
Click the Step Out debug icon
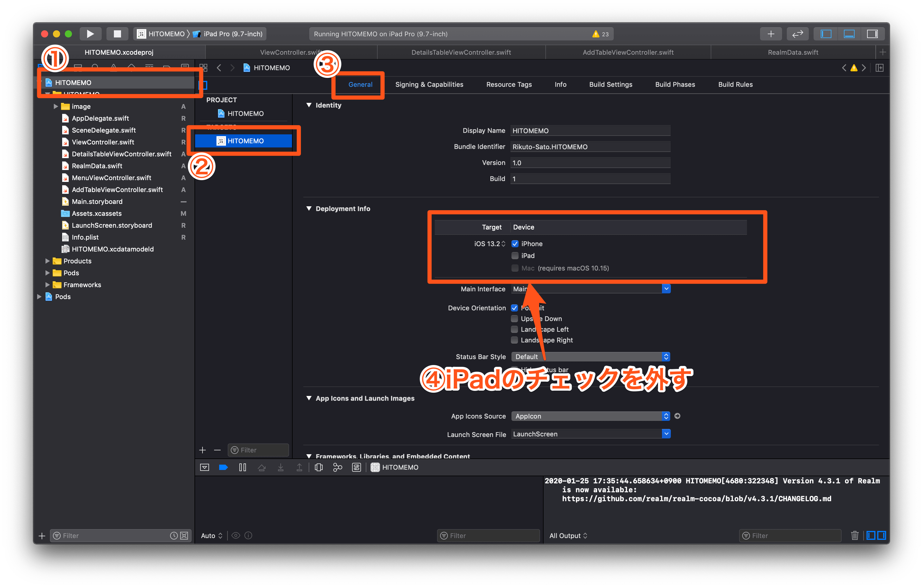tap(299, 467)
